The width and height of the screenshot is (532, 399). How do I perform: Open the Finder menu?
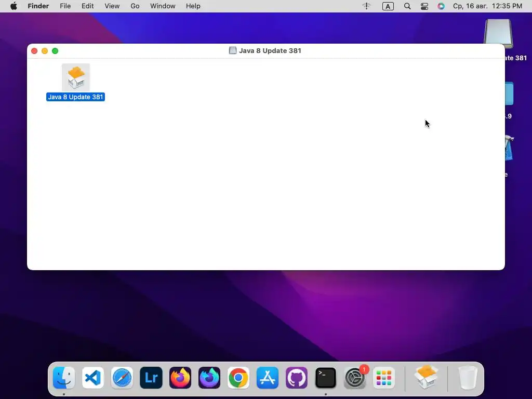(38, 6)
